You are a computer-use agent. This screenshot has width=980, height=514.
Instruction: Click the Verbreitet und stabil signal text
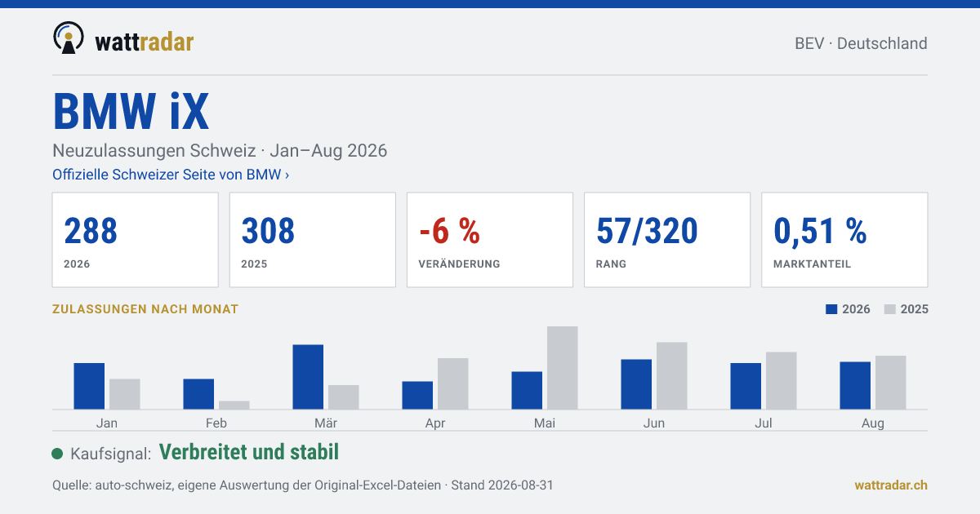pos(249,452)
